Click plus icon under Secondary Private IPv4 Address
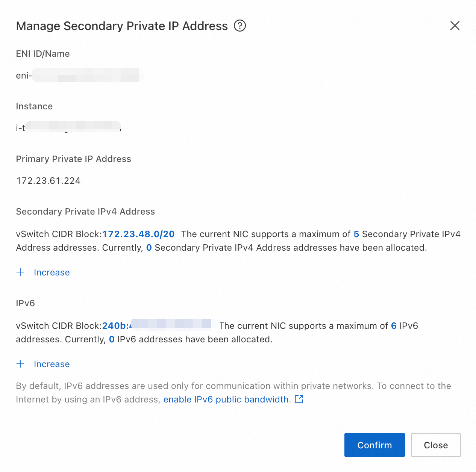The width and height of the screenshot is (476, 472). [x=21, y=272]
